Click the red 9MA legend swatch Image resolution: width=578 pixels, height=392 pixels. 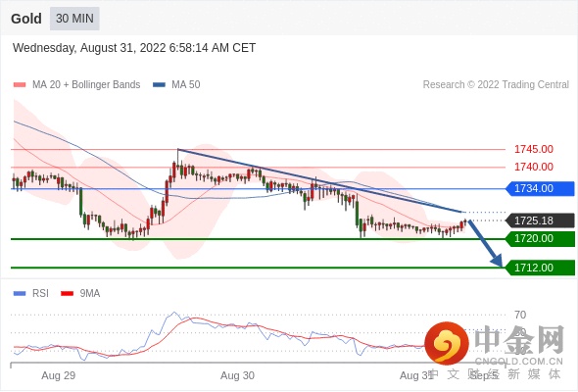click(x=67, y=294)
